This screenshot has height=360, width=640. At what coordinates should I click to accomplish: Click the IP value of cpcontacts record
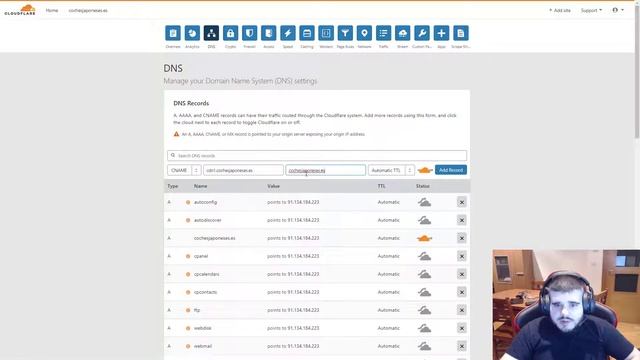point(303,292)
